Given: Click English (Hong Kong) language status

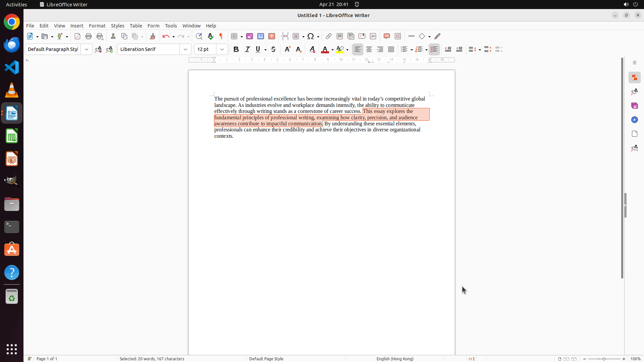Looking at the screenshot, I should tap(395, 359).
